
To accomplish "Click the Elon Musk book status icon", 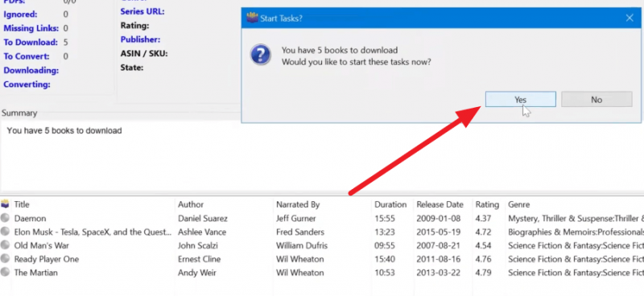I will [5, 232].
